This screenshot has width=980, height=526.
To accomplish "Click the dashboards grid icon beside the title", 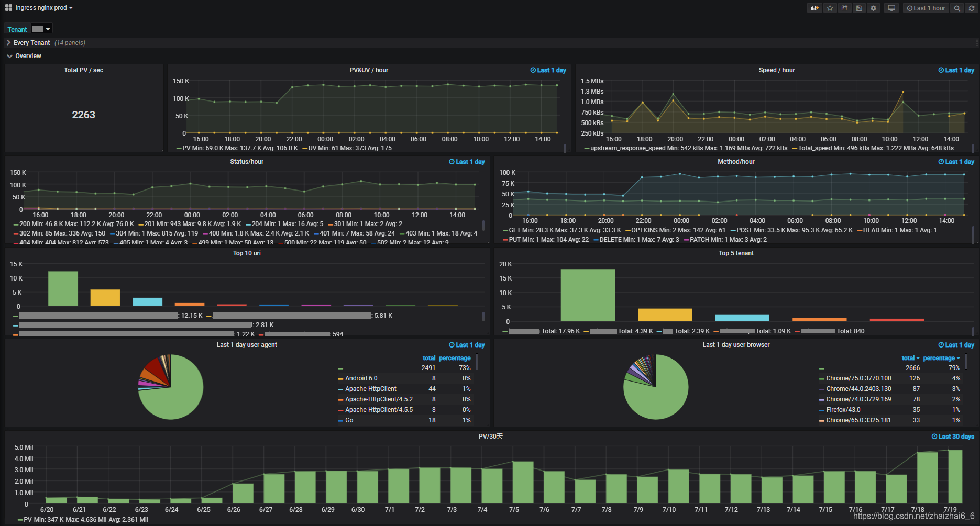I will (8, 8).
